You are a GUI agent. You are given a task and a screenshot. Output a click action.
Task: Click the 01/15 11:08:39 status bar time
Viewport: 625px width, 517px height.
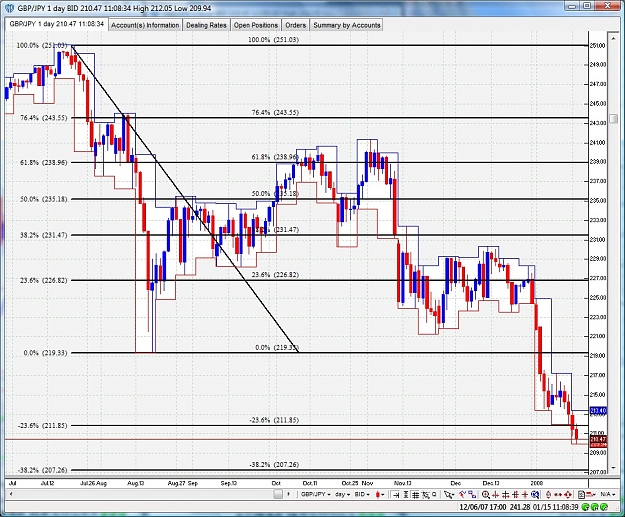tap(555, 507)
